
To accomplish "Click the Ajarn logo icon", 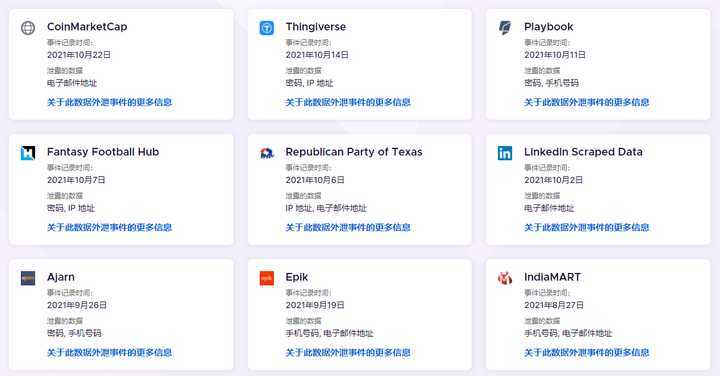I will pos(28,278).
